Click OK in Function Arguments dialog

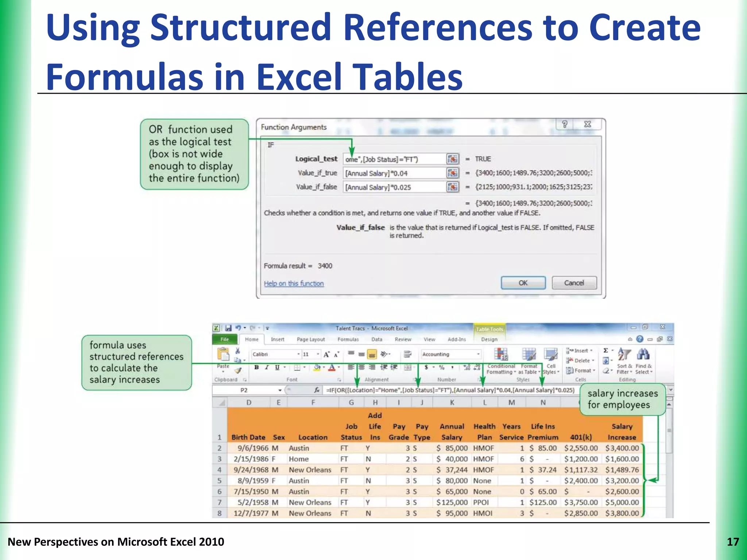pyautogui.click(x=523, y=283)
